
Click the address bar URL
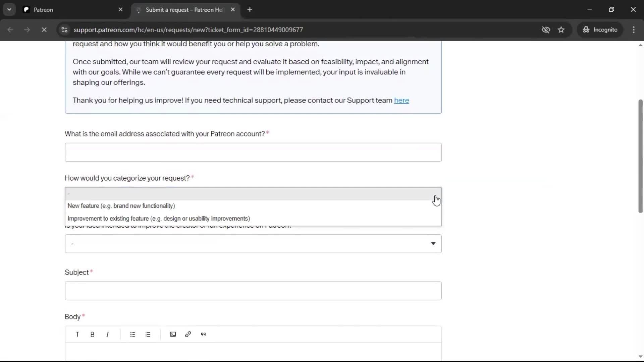188,30
